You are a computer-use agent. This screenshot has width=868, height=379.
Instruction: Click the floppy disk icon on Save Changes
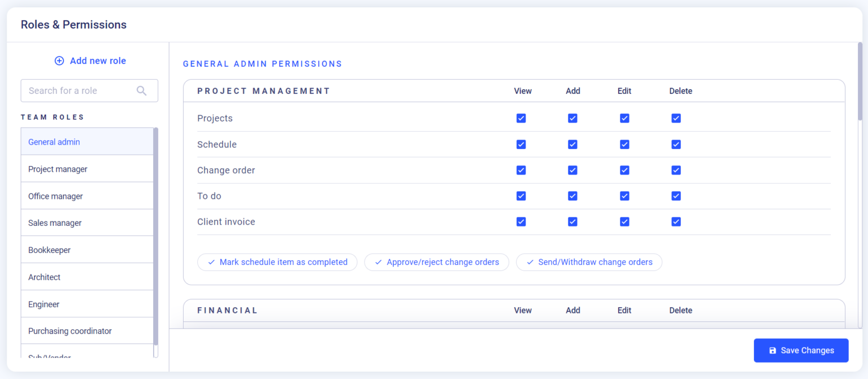[x=772, y=351]
